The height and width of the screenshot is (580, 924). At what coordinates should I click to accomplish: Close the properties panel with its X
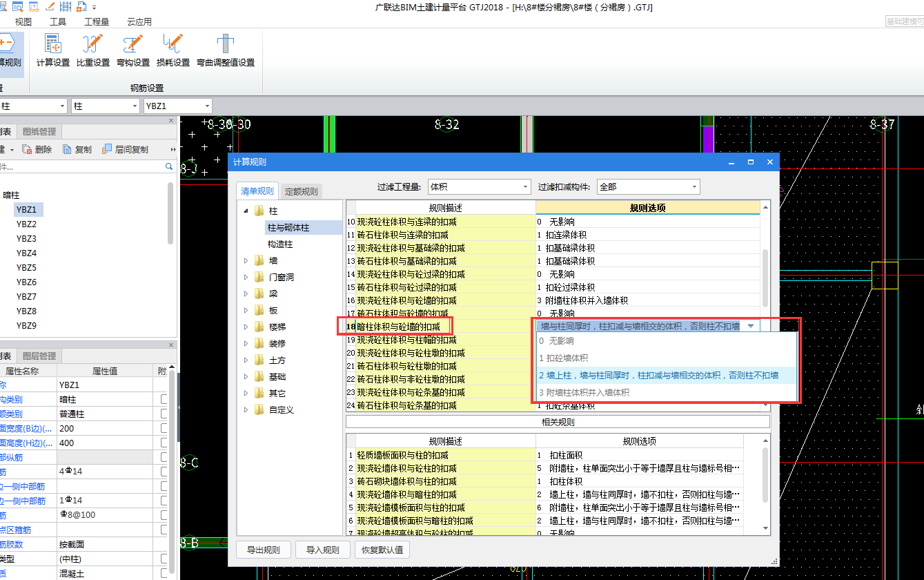coord(172,345)
